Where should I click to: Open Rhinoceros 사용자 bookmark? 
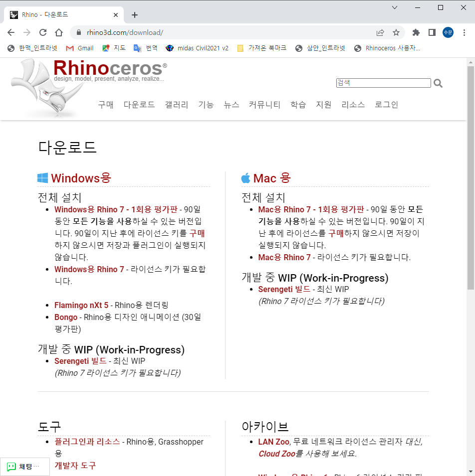coord(387,48)
